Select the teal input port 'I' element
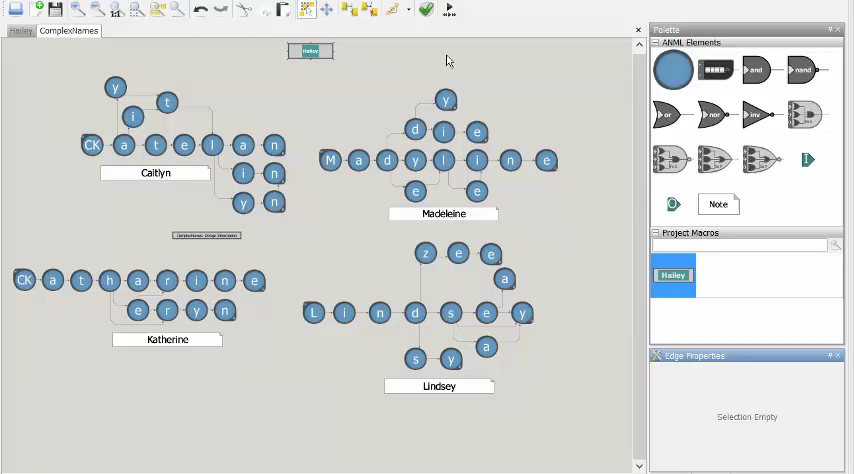The image size is (854, 474). pyautogui.click(x=808, y=160)
